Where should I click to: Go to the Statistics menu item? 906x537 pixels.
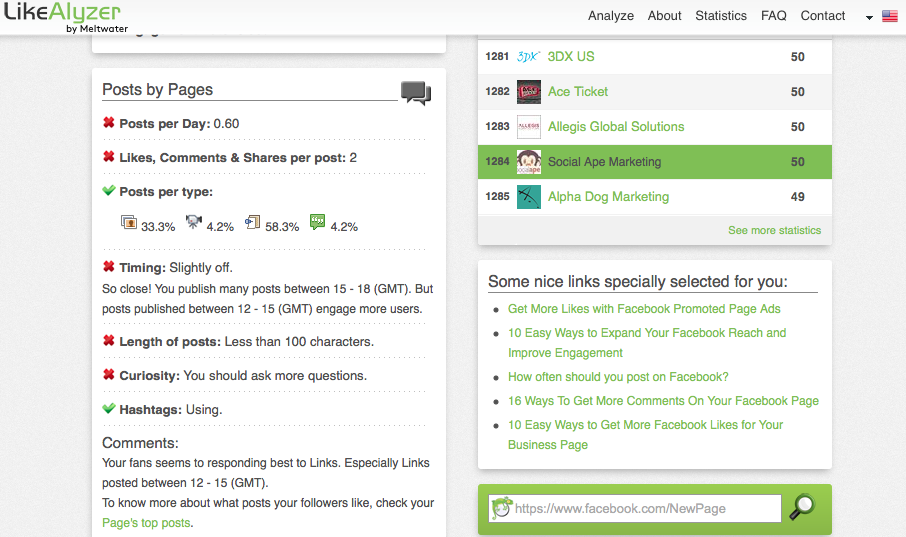tap(721, 16)
